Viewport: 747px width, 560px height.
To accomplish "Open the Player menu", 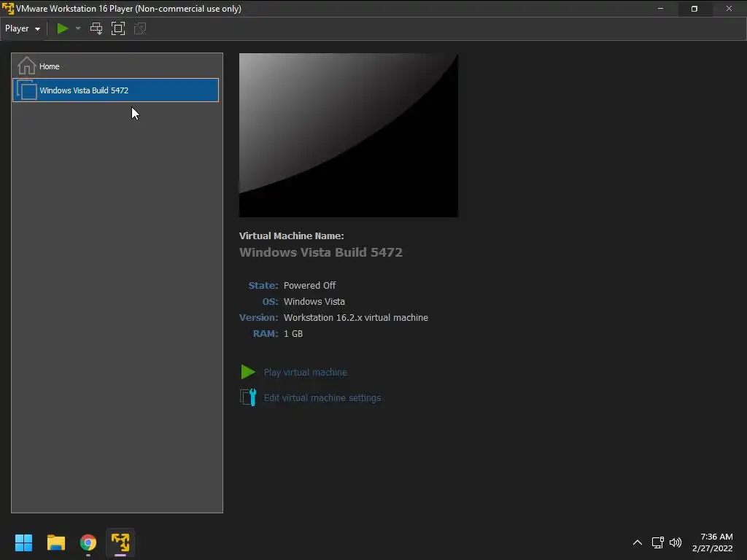I will pos(23,28).
